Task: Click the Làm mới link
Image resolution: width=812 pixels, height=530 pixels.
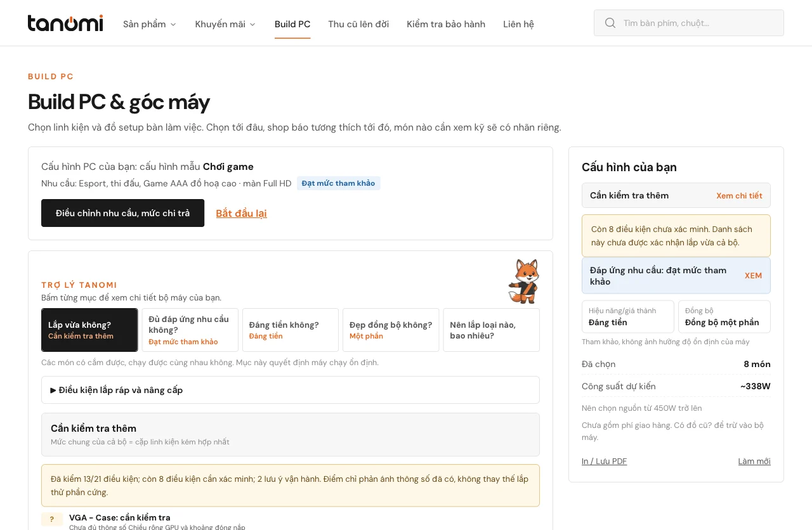Action: tap(754, 461)
